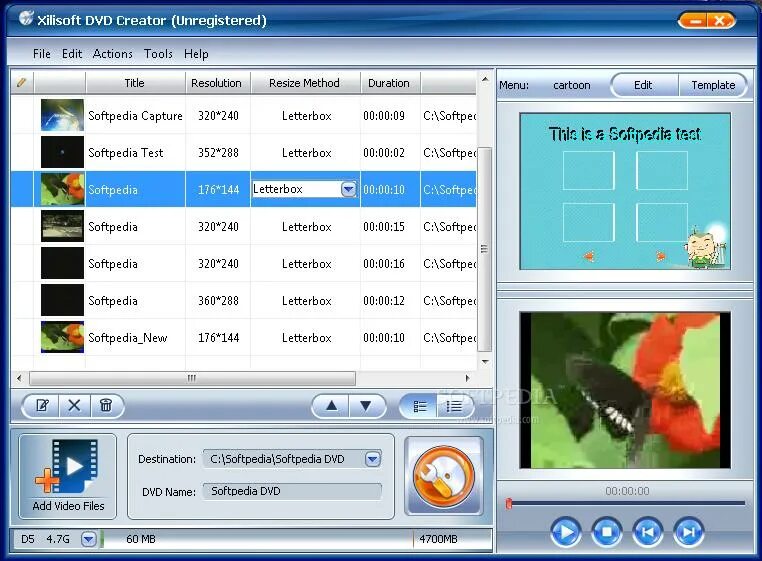Close the Xilisoft DVD Creator window
This screenshot has width=762, height=561.
click(x=721, y=21)
